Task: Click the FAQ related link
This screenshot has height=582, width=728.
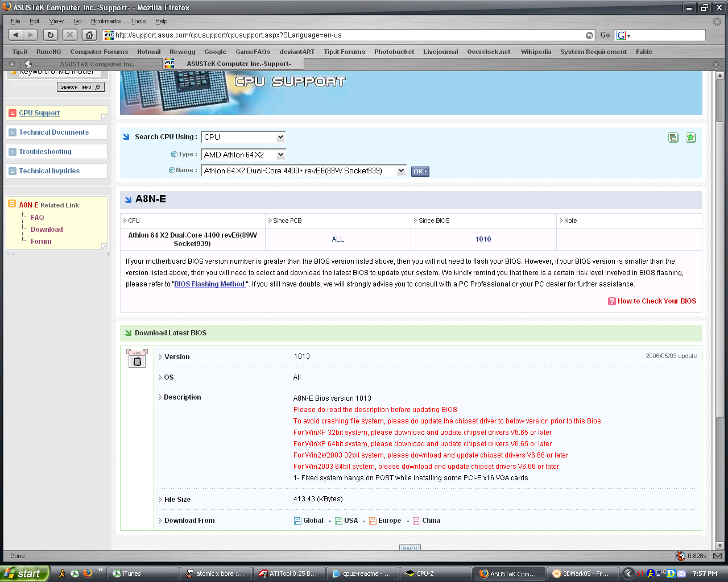Action: point(38,218)
